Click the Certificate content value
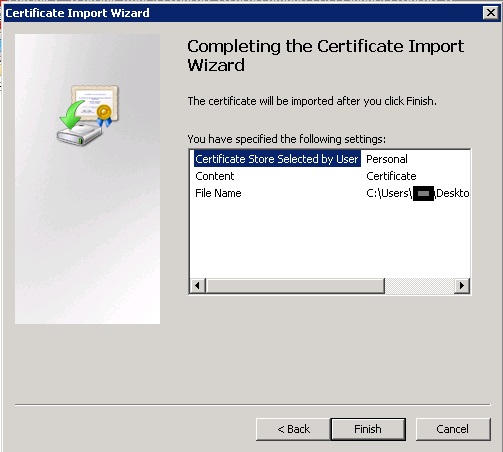503x452 pixels. click(x=391, y=176)
